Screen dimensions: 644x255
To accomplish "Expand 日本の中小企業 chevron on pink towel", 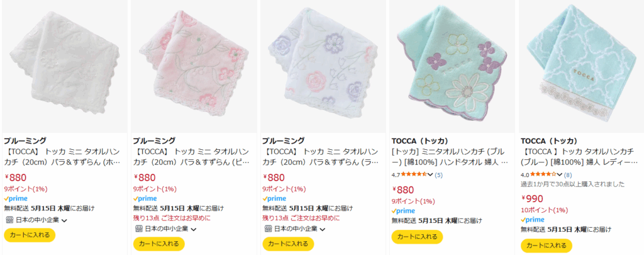I will point(194,229).
